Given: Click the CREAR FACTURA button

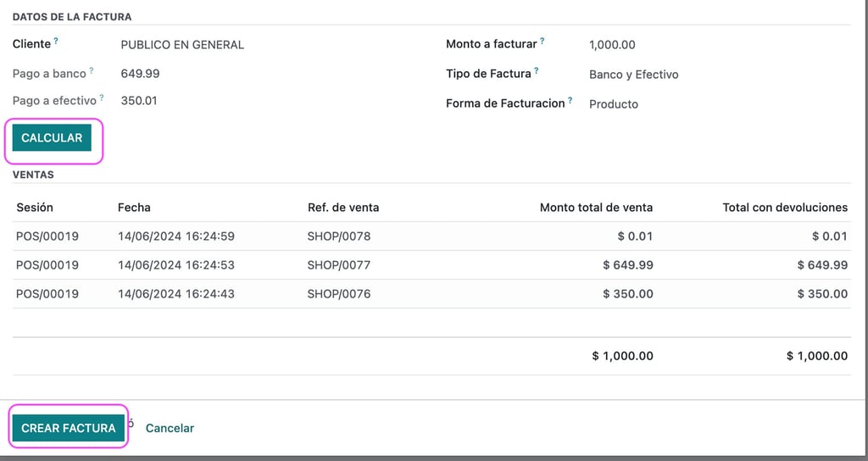Looking at the screenshot, I should (68, 428).
